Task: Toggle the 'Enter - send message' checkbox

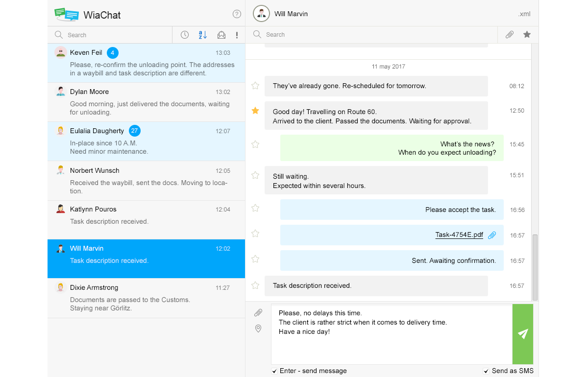Action: click(x=274, y=371)
